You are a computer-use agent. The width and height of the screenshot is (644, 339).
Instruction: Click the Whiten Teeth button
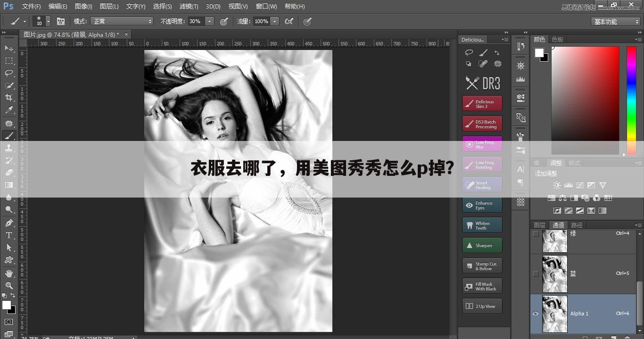[482, 225]
